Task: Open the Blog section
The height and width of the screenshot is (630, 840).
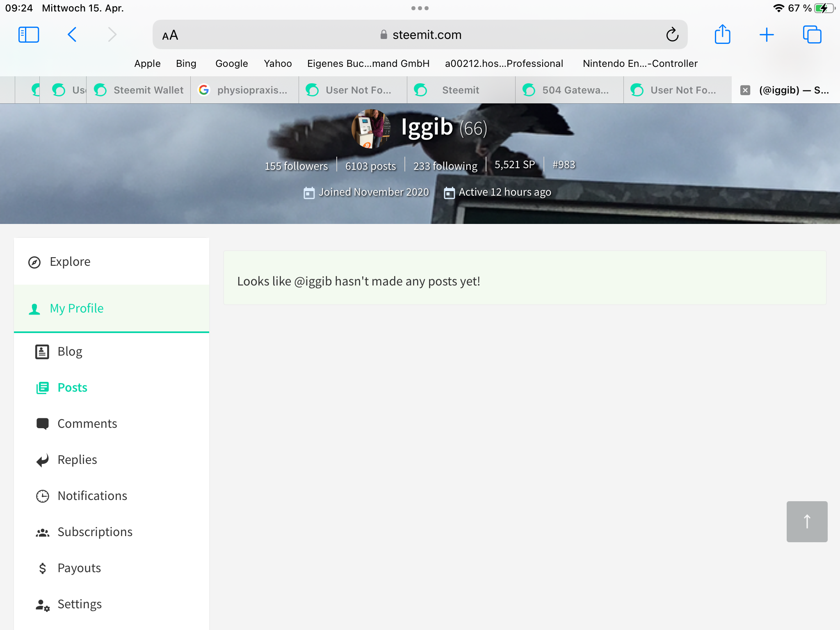Action: (x=70, y=352)
